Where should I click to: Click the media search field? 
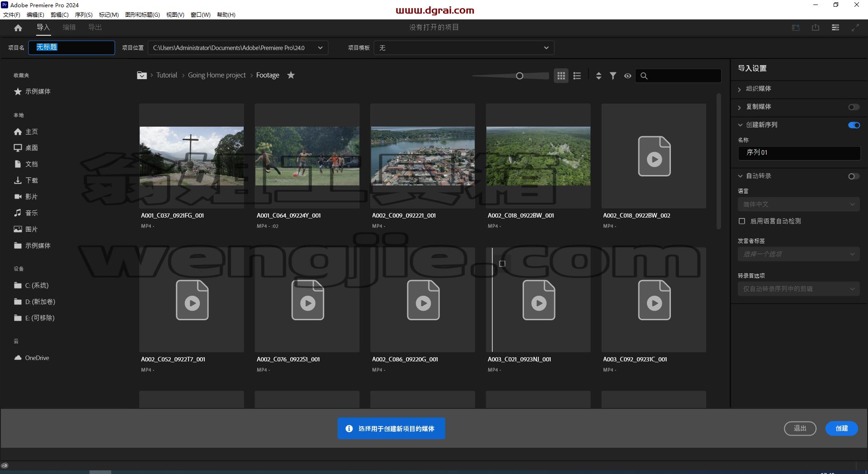click(679, 76)
